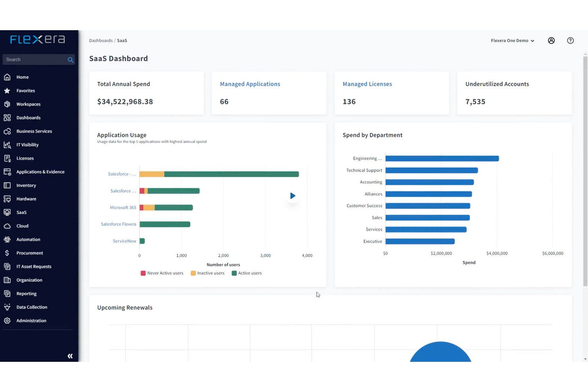Viewport: 588px width, 392px height.
Task: Select the Automation icon
Action: point(7,239)
